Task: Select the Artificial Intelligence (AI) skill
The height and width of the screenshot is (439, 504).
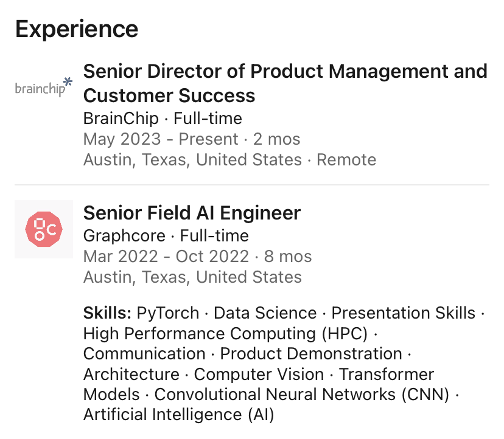Action: click(x=179, y=415)
